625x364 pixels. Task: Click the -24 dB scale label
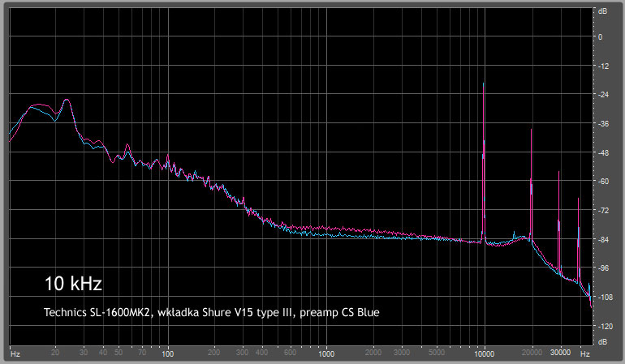coord(603,95)
